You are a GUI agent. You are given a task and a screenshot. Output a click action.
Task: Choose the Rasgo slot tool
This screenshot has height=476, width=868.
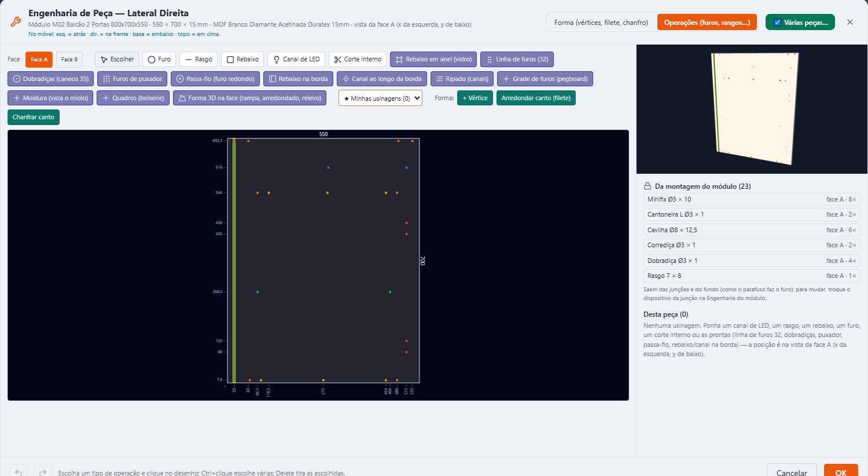pyautogui.click(x=198, y=60)
